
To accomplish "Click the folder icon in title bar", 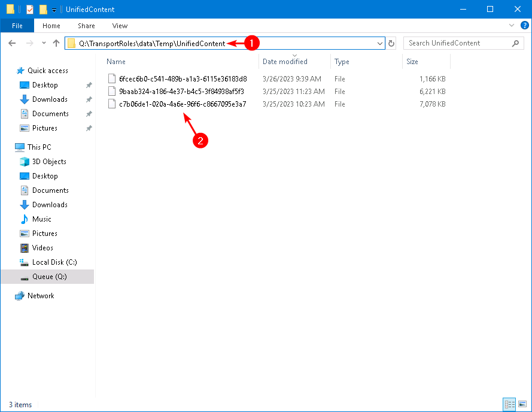I will click(11, 9).
